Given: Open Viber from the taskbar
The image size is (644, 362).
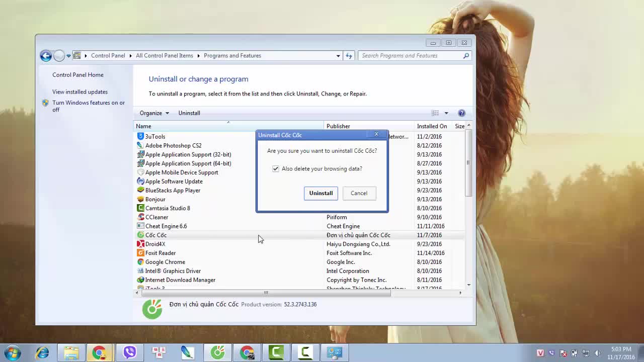Looking at the screenshot, I should (130, 352).
